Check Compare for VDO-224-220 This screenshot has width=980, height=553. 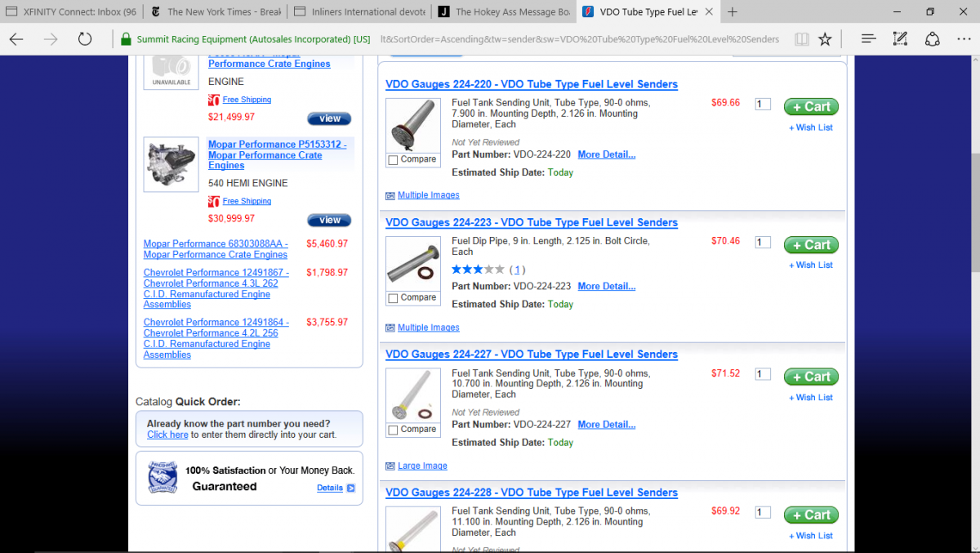tap(394, 160)
